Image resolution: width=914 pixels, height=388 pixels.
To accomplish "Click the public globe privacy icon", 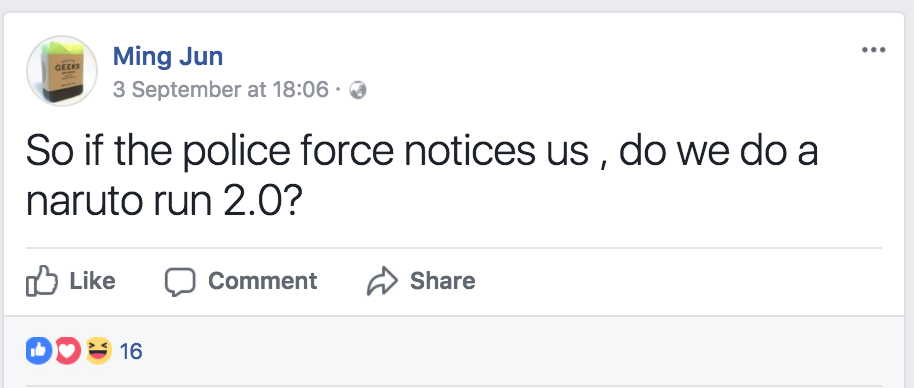I will (x=357, y=90).
